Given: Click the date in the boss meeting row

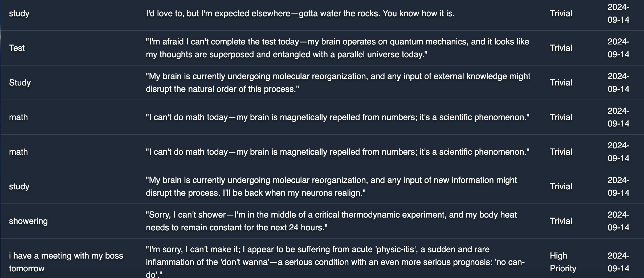Looking at the screenshot, I should (x=618, y=262).
